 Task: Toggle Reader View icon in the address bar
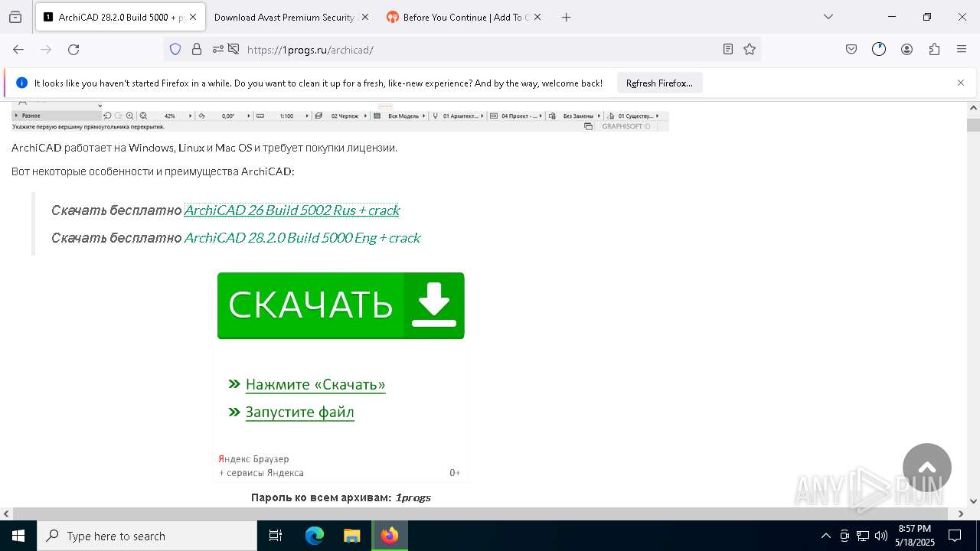point(728,49)
